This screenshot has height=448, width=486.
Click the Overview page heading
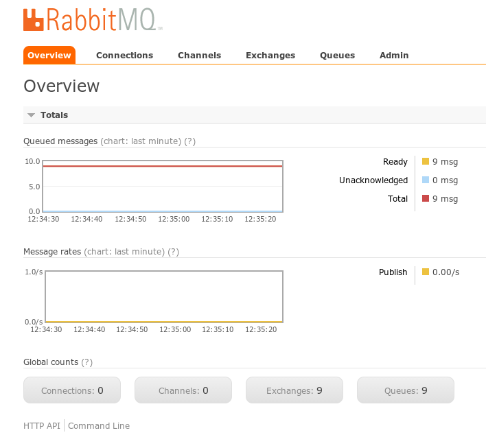[x=61, y=86]
